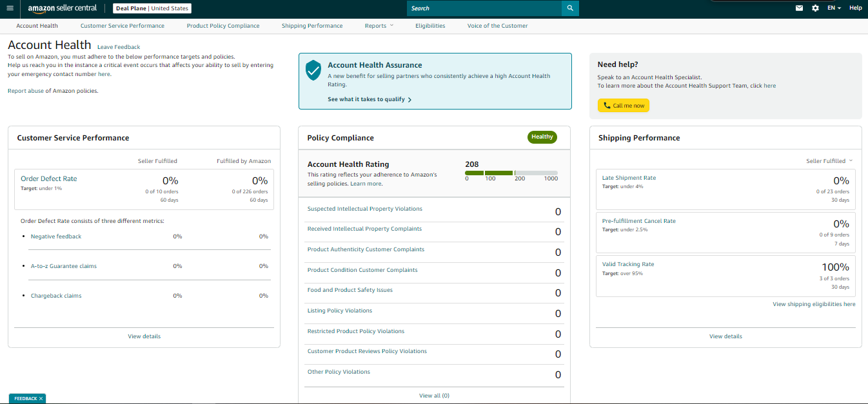Click Leave Feedback link
Image resolution: width=868 pixels, height=404 pixels.
(119, 47)
